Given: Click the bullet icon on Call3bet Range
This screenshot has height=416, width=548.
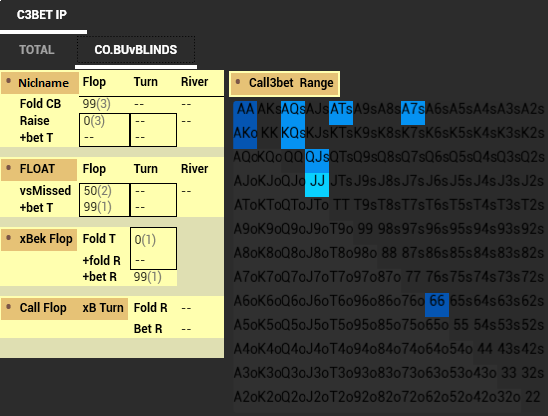Looking at the screenshot, I should (238, 82).
